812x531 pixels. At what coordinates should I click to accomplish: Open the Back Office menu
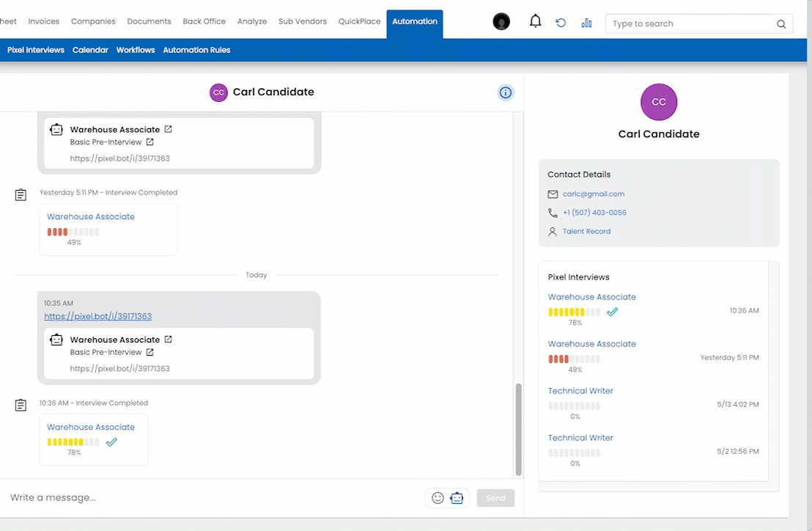(x=204, y=21)
